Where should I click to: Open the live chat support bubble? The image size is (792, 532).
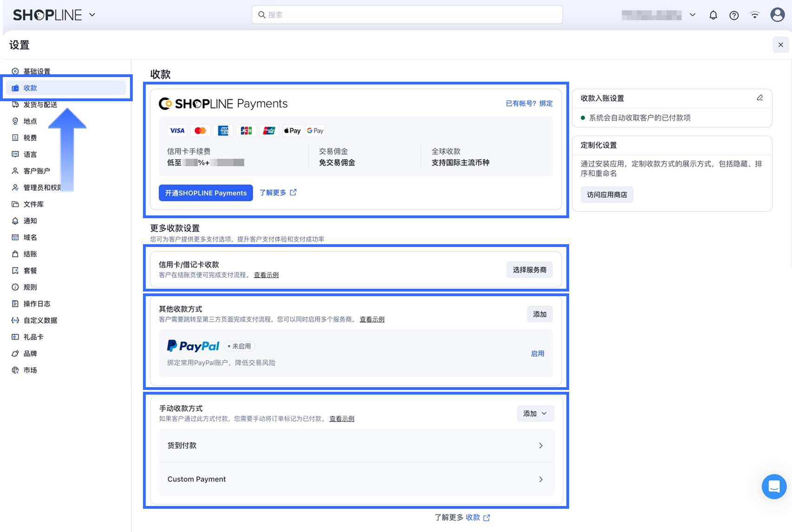click(x=774, y=487)
